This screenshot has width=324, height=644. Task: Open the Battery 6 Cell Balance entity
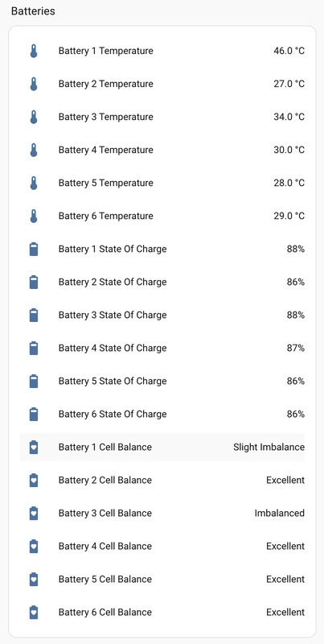click(x=162, y=613)
